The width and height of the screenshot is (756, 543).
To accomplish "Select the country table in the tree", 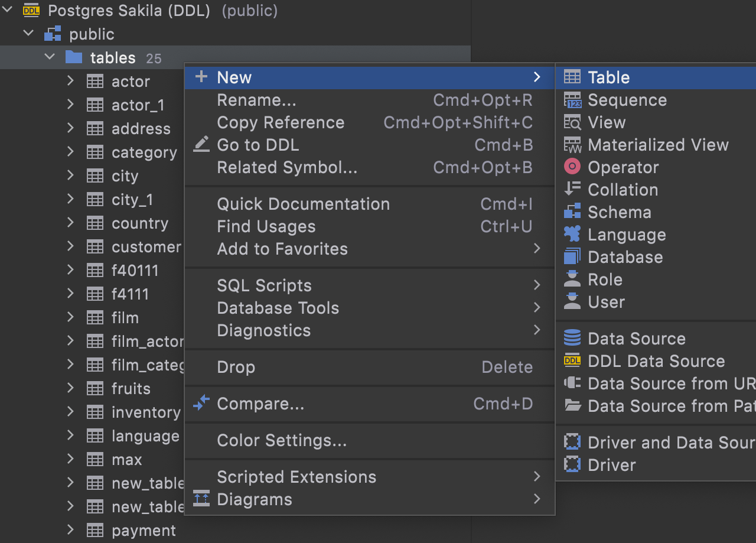I will (140, 223).
